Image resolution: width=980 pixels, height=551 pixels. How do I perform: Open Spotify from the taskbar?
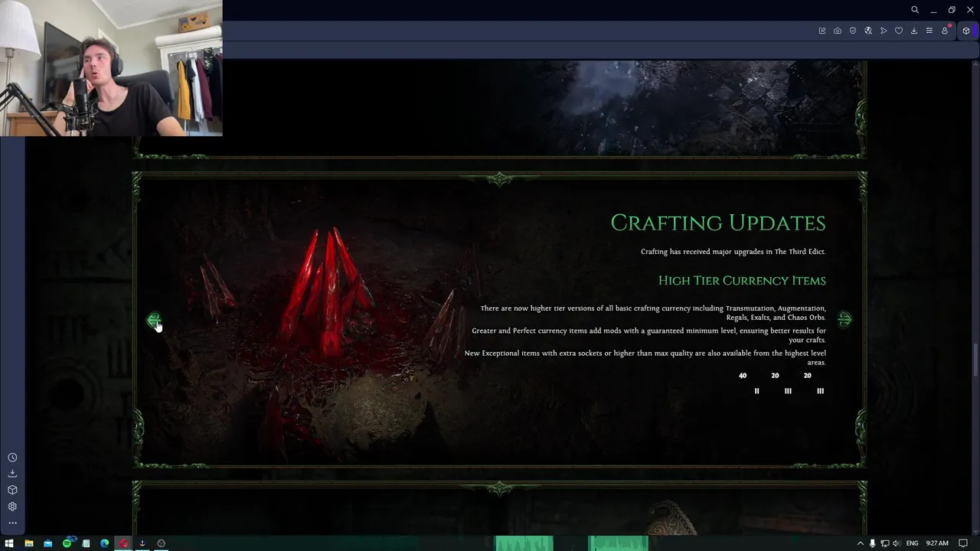tap(67, 543)
